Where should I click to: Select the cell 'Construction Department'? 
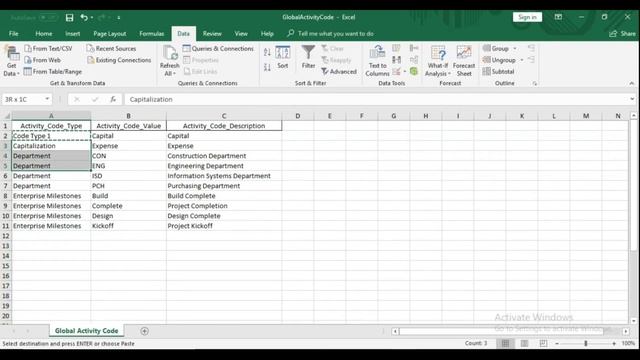point(224,156)
